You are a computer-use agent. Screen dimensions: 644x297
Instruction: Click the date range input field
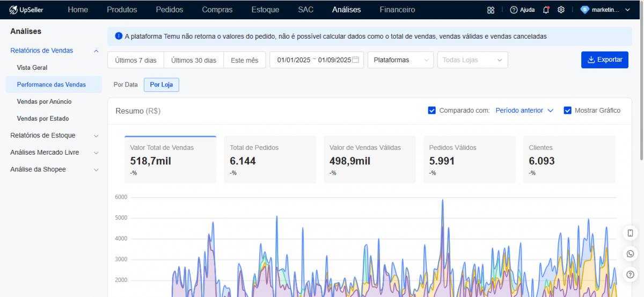pos(317,60)
